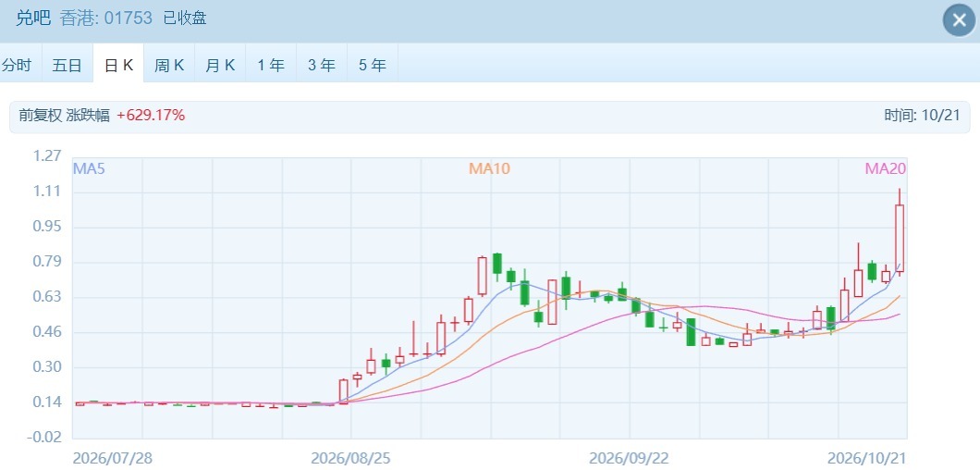Click the 0.63 price axis label
This screenshot has width=980, height=470.
pos(47,297)
